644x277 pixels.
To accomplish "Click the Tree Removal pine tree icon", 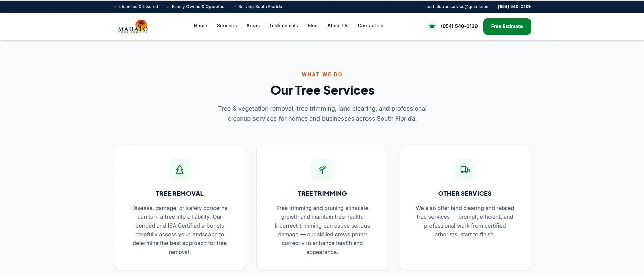I will coord(180,170).
